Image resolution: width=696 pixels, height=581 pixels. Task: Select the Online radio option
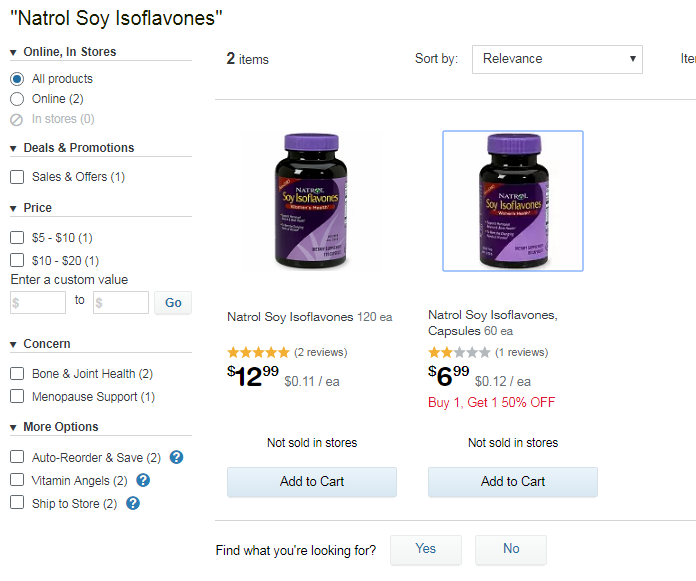17,98
